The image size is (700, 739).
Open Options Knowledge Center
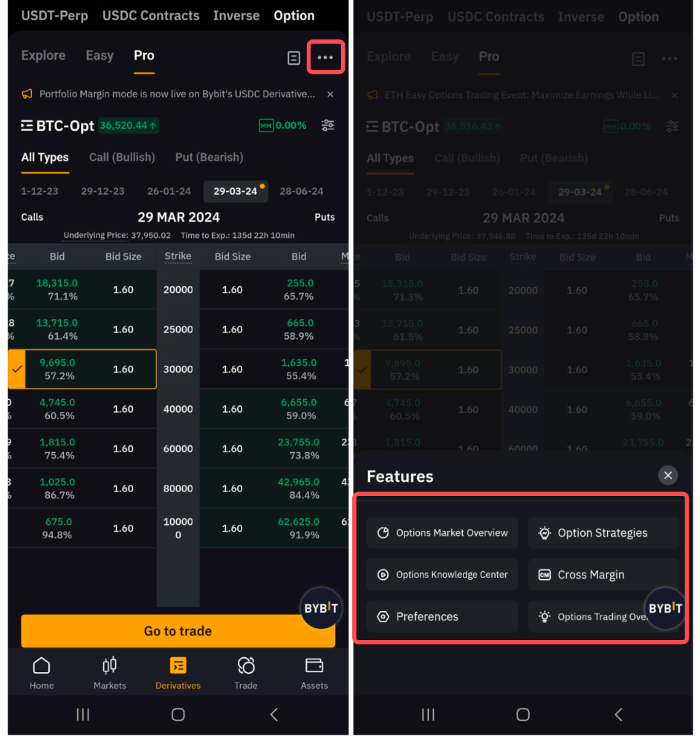pos(443,575)
